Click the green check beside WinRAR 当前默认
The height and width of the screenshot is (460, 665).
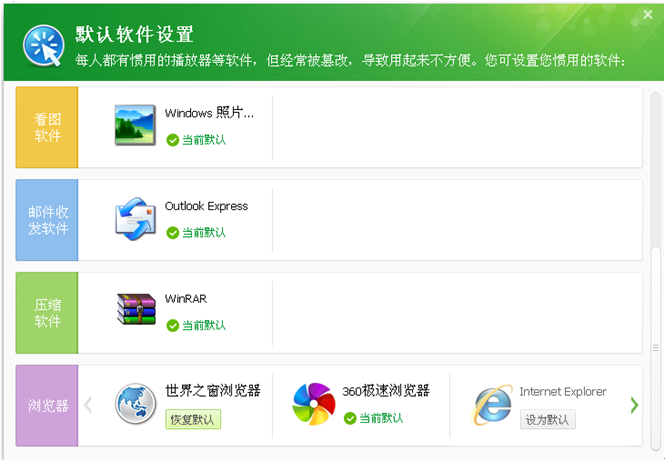point(173,326)
